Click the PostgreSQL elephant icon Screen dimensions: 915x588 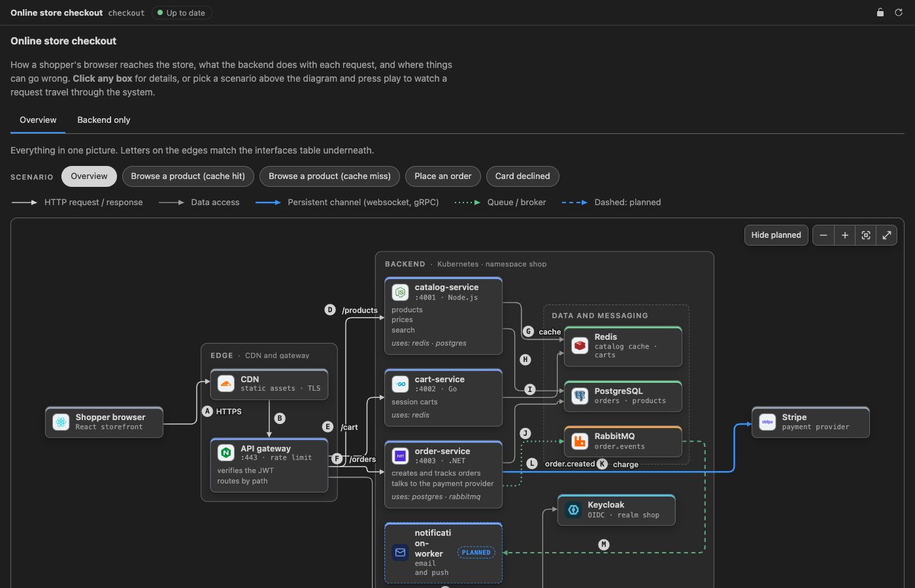580,396
